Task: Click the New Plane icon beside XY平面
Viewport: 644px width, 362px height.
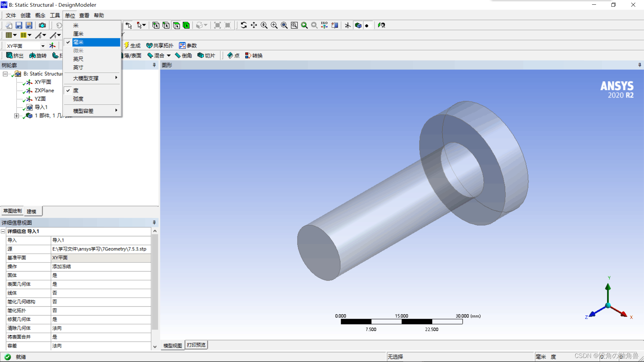Action: point(53,46)
